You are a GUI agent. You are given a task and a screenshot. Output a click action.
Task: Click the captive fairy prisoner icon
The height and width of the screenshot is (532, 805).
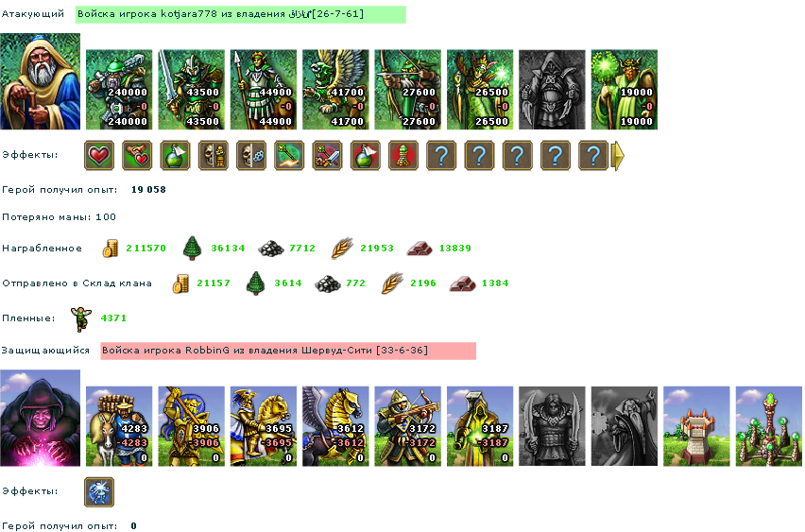pyautogui.click(x=80, y=318)
